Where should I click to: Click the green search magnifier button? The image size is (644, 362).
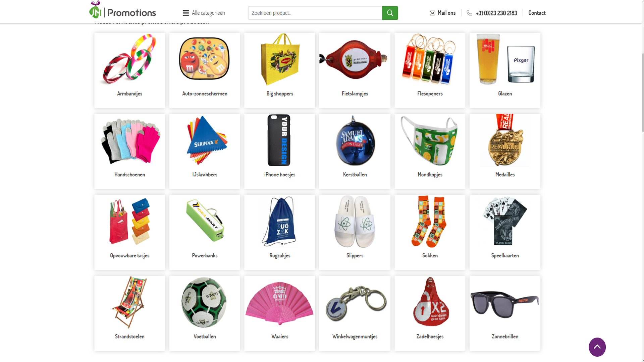click(x=390, y=13)
